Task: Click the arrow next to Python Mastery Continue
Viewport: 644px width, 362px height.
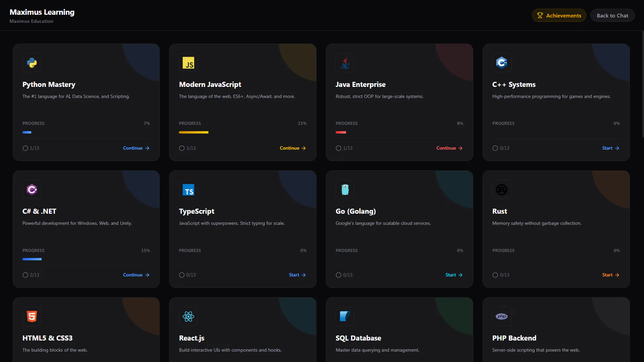Action: 147,148
